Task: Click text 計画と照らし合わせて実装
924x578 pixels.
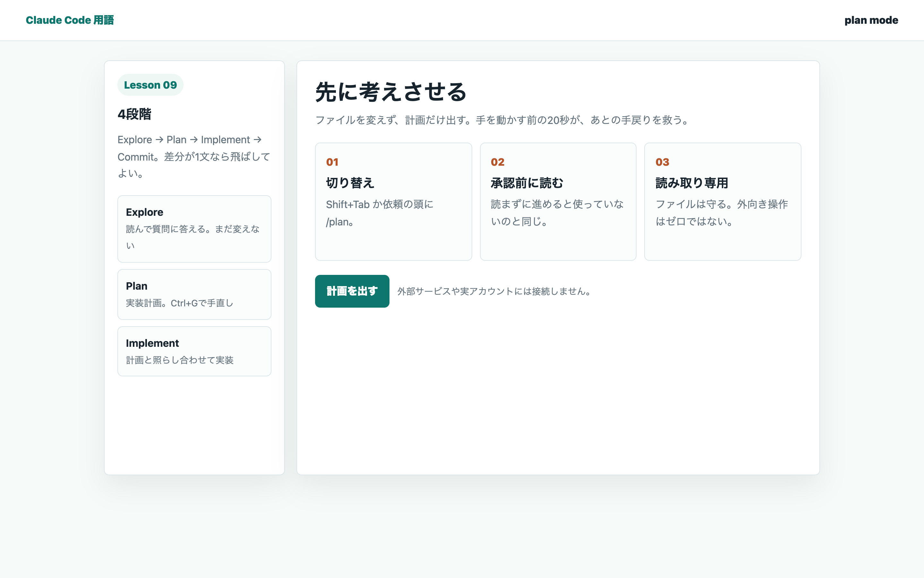Action: point(179,360)
